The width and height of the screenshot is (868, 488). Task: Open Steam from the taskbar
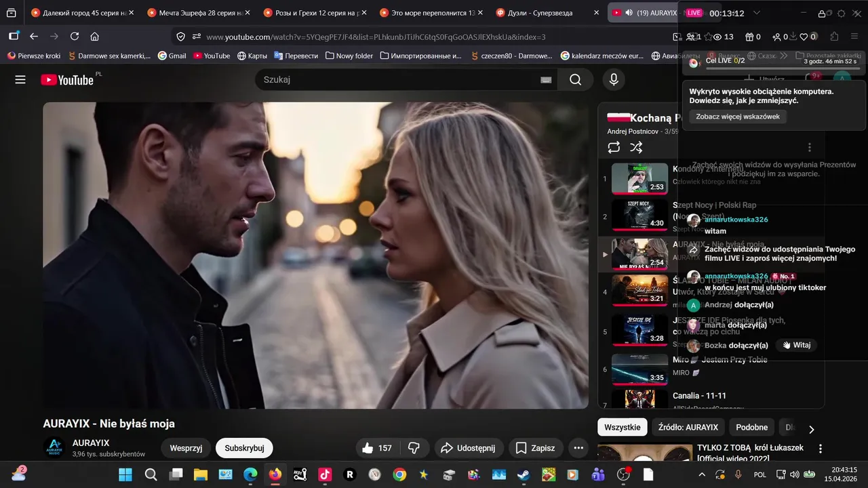pyautogui.click(x=524, y=474)
